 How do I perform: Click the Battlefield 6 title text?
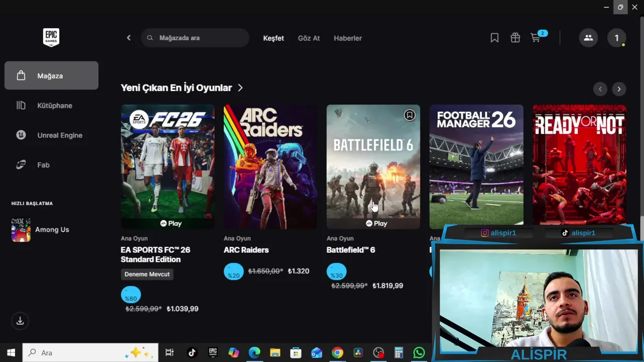pos(351,250)
